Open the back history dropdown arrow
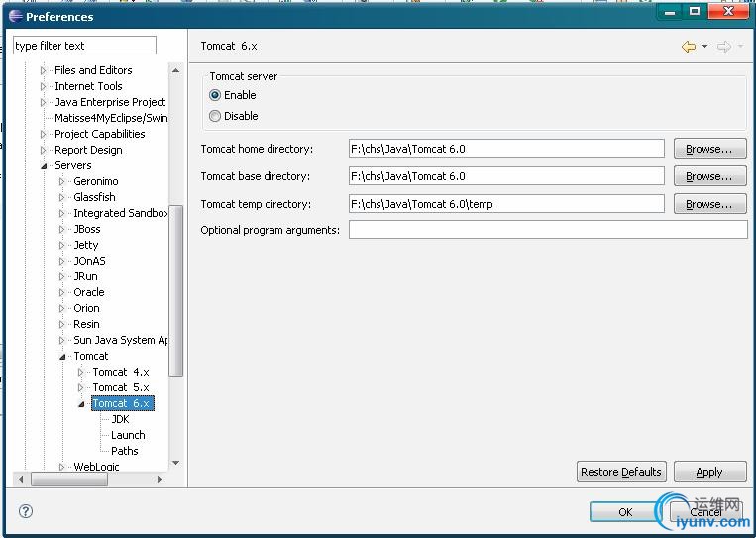756x538 pixels. click(x=704, y=47)
